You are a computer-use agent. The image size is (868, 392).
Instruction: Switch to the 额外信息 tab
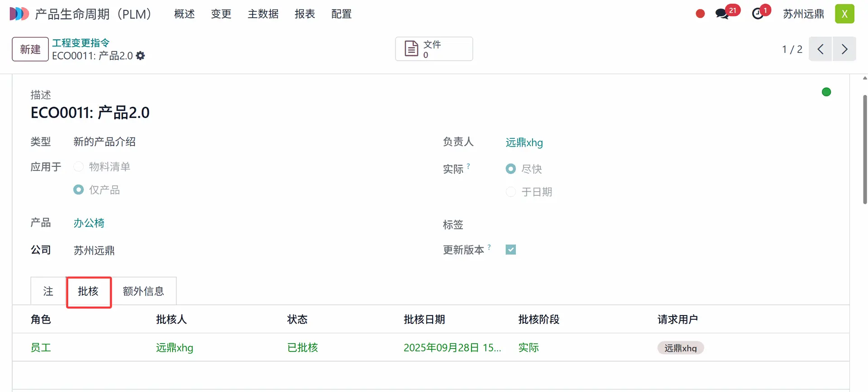click(x=143, y=291)
